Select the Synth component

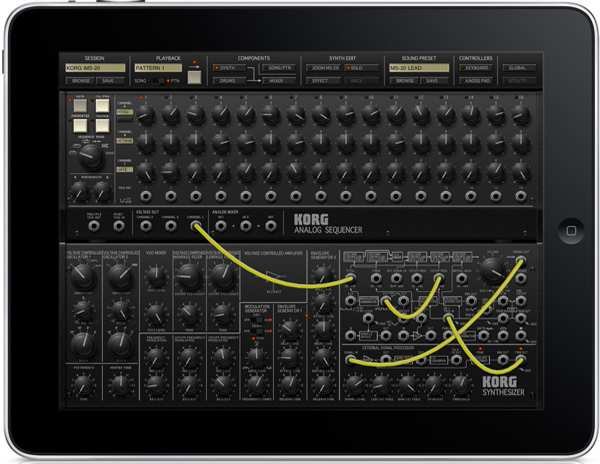pos(230,68)
